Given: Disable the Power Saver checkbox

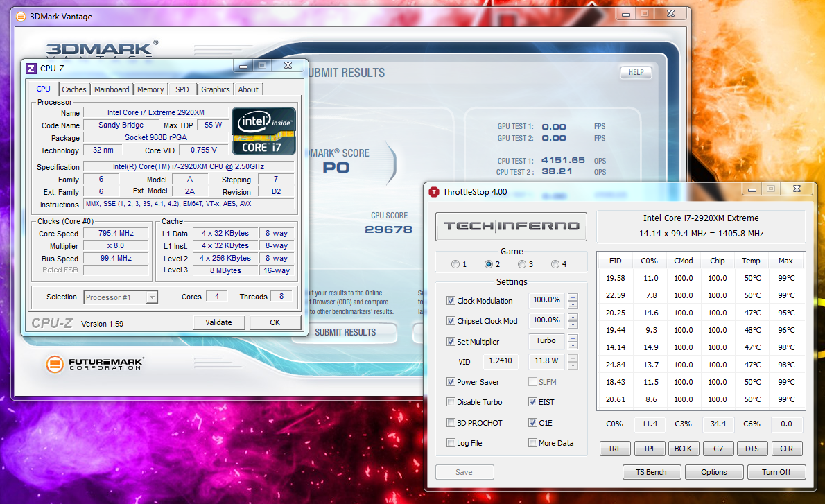Looking at the screenshot, I should click(x=451, y=382).
